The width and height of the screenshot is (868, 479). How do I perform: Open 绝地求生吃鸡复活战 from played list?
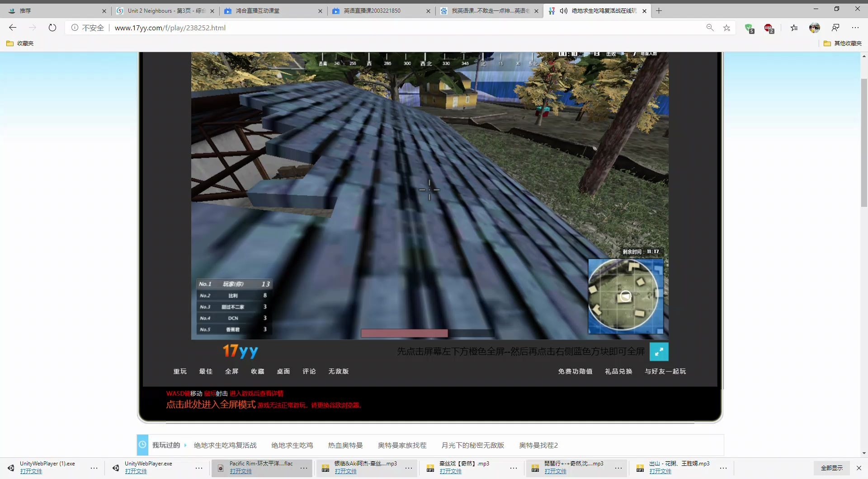(x=225, y=445)
